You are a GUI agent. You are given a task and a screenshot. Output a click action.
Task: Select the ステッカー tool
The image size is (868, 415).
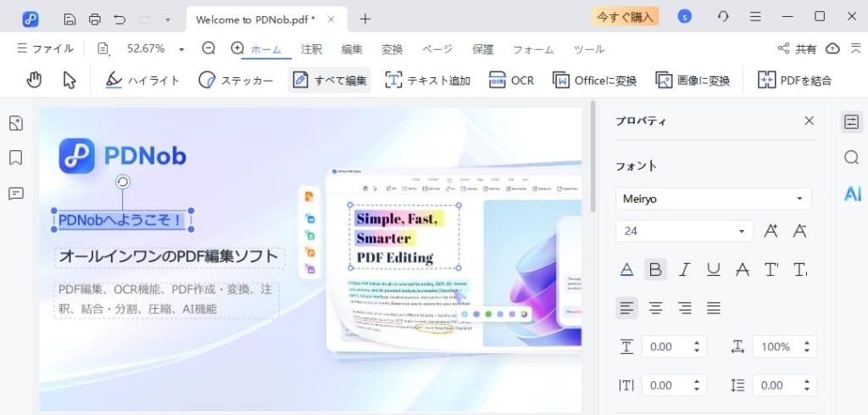pos(236,81)
